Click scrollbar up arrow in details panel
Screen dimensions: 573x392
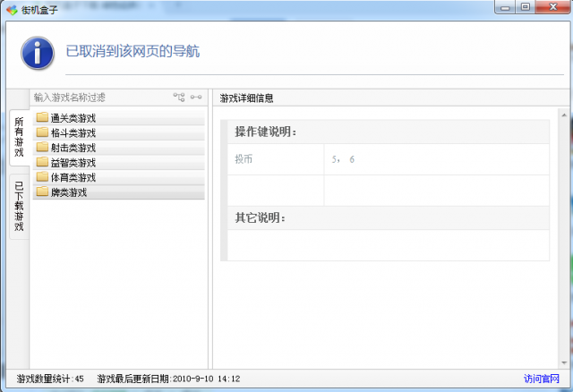coord(564,115)
